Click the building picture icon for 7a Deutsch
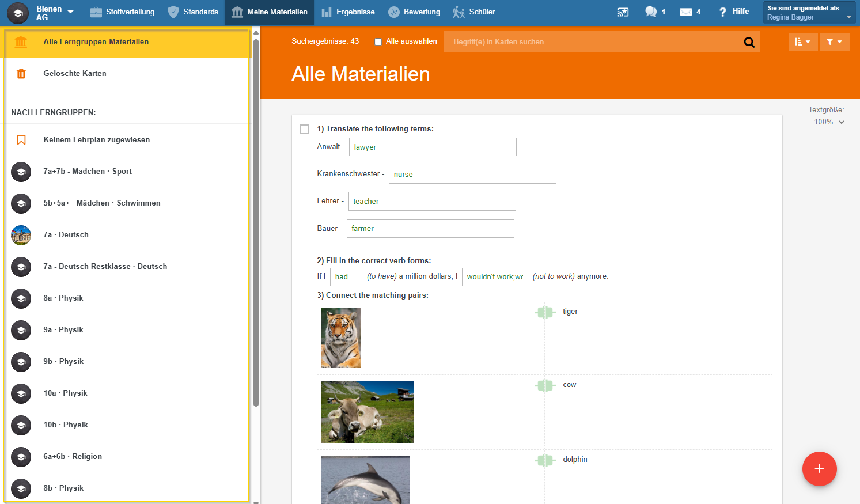The height and width of the screenshot is (504, 860). (x=21, y=235)
